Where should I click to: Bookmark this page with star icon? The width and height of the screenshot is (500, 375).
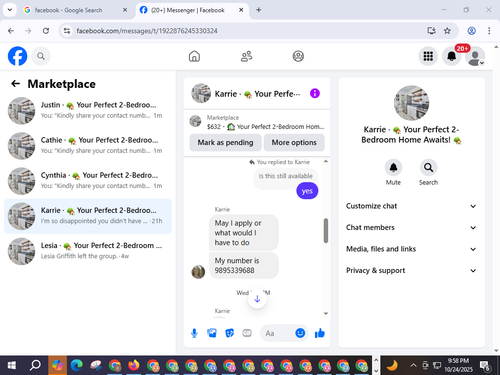(x=447, y=31)
